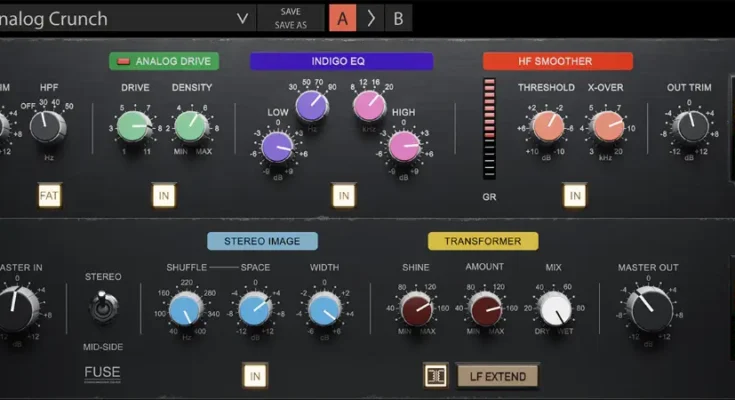Select preset slot A
The width and height of the screenshot is (735, 400).
pyautogui.click(x=343, y=18)
